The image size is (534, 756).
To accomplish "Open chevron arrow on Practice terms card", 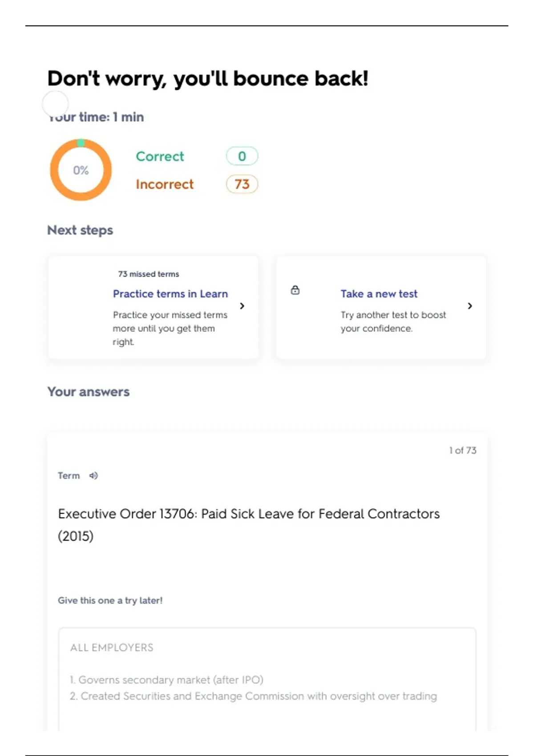I will click(242, 306).
